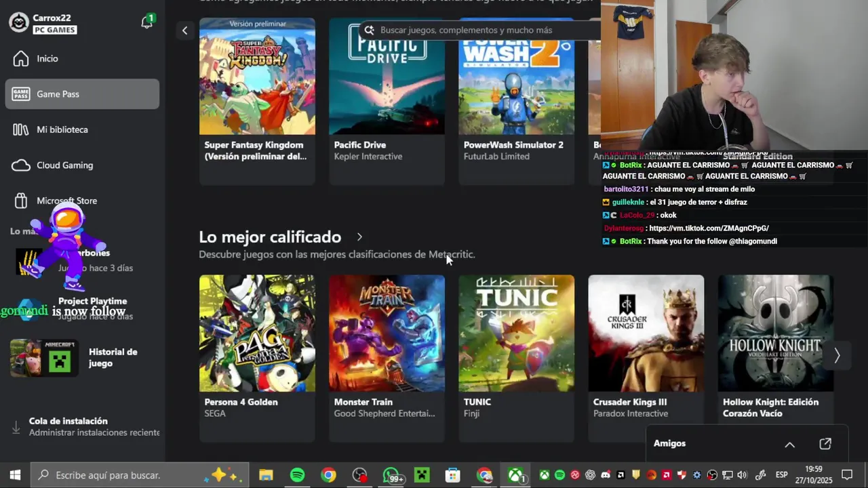Viewport: 868px width, 488px height.
Task: Open Microsoft Store from the taskbar
Action: pos(452,475)
